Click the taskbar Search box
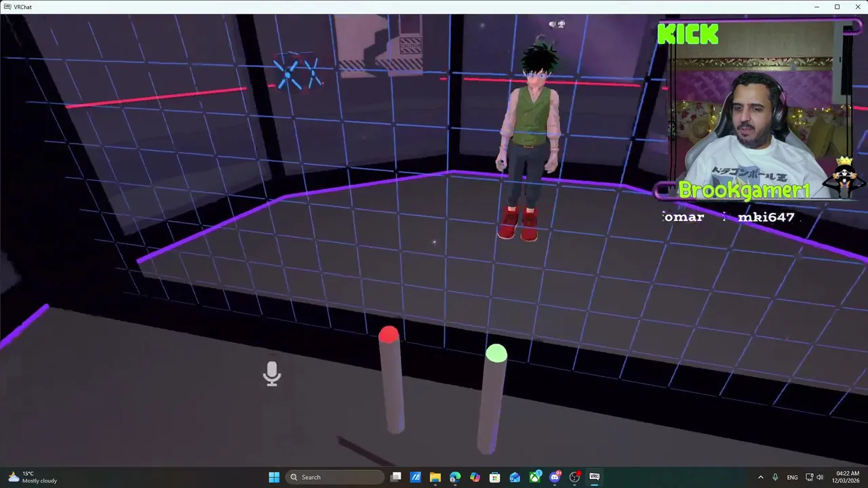This screenshot has width=868, height=488. (x=335, y=477)
